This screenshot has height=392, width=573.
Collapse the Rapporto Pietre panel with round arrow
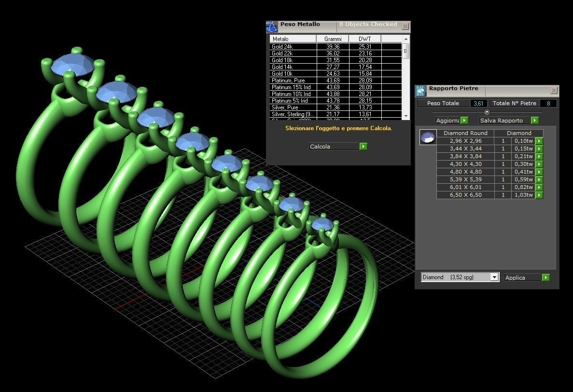coord(487,112)
